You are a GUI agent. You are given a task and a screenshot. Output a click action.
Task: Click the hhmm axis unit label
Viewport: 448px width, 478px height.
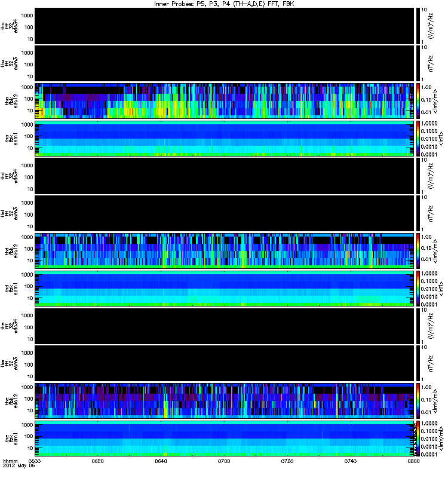(10, 461)
